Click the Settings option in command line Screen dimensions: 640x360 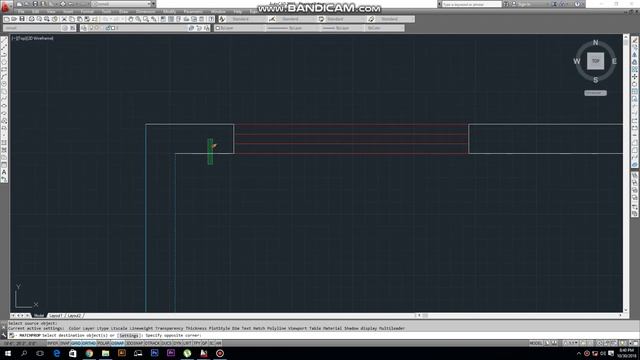pyautogui.click(x=129, y=336)
